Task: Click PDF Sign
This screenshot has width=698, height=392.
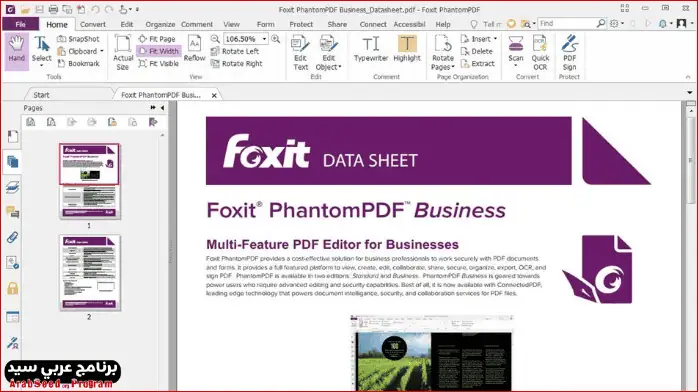Action: 569,53
